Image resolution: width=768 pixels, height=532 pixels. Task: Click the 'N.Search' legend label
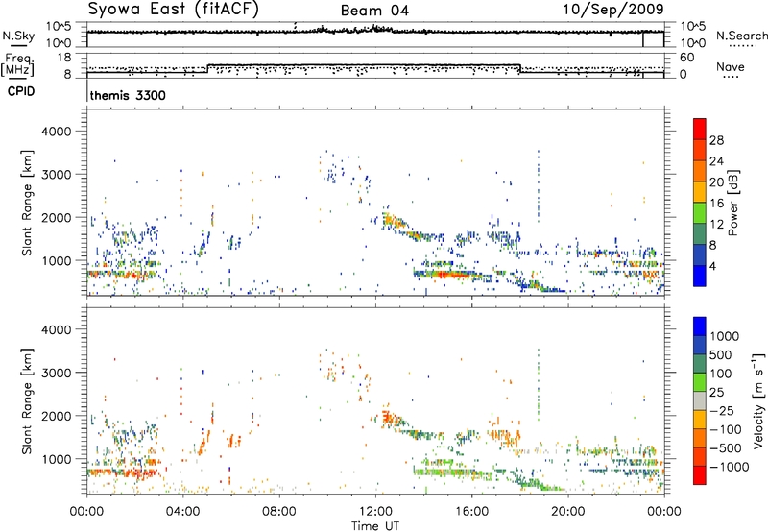(741, 36)
